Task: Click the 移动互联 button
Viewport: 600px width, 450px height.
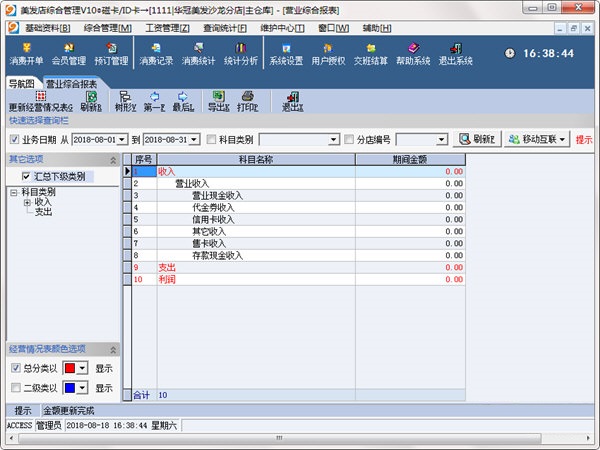Action: tap(537, 139)
